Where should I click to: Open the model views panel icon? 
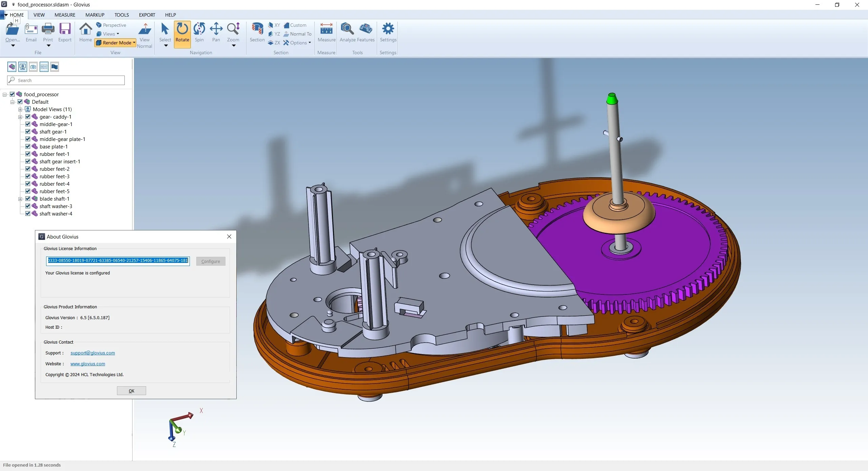pos(23,67)
